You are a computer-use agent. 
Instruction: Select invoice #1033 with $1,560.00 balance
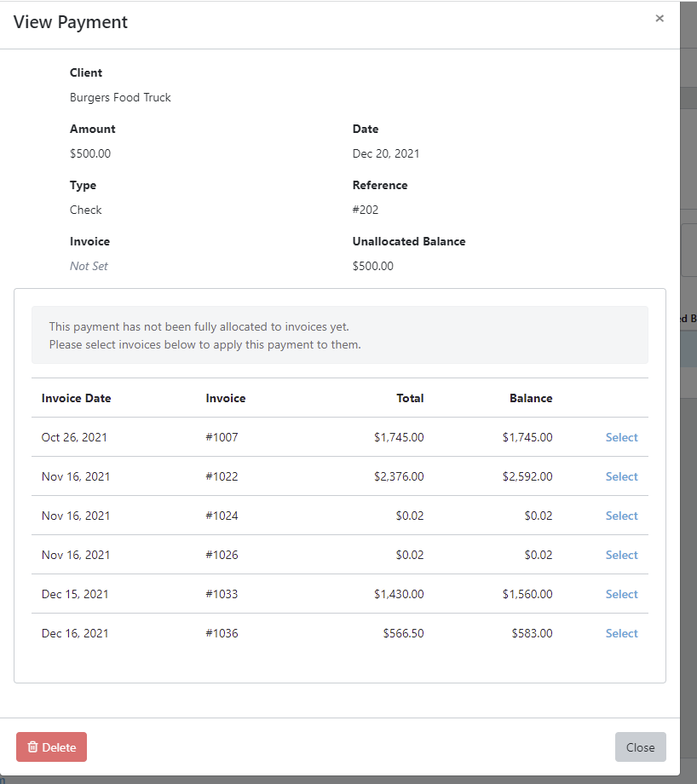pyautogui.click(x=621, y=594)
